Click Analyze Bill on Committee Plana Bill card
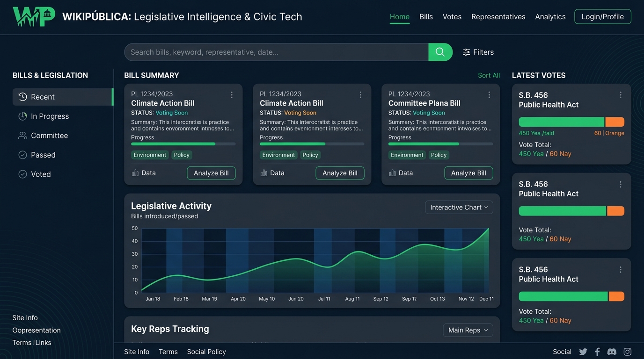This screenshot has width=644, height=359. pos(468,173)
